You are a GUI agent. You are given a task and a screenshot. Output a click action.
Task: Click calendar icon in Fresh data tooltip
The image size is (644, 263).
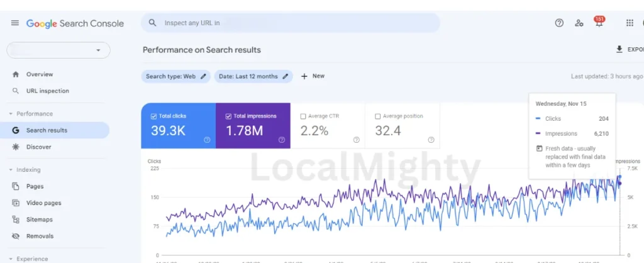coord(539,148)
